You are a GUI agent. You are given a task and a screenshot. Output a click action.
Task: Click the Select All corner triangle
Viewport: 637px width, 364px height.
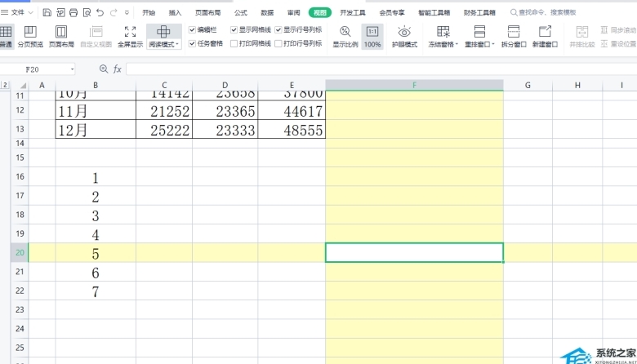(23, 85)
